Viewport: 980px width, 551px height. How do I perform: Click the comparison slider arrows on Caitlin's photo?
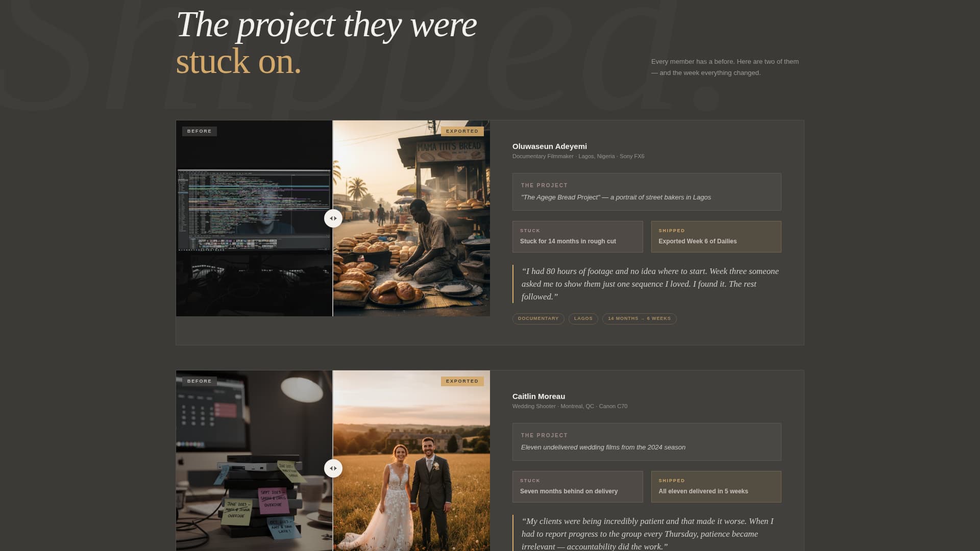pos(333,468)
